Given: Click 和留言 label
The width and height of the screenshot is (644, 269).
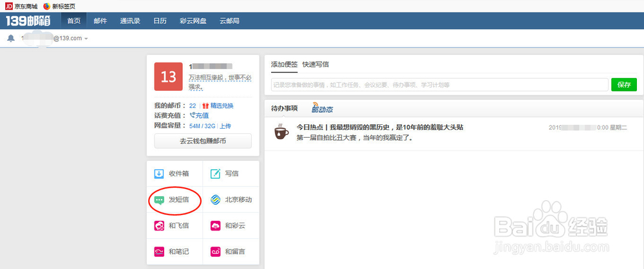Looking at the screenshot, I should tap(235, 252).
